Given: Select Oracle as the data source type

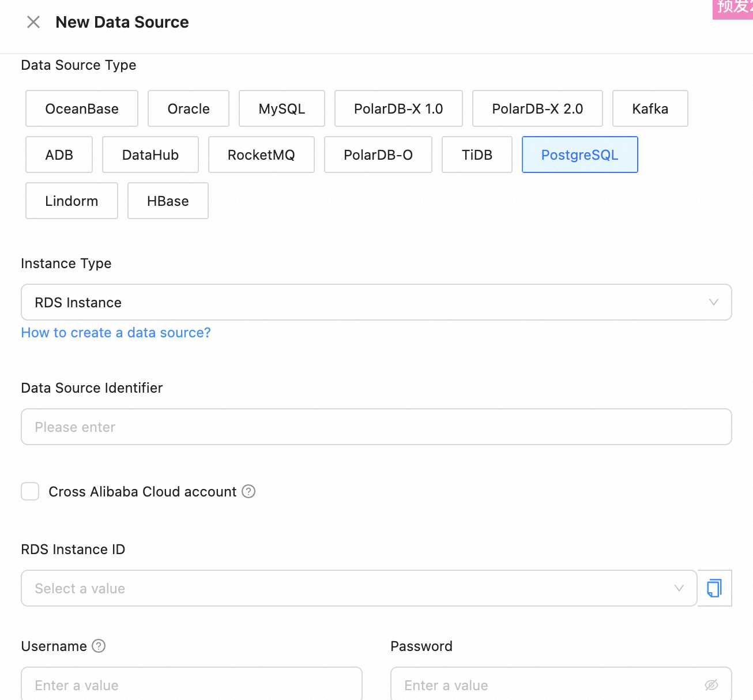Looking at the screenshot, I should pos(188,108).
